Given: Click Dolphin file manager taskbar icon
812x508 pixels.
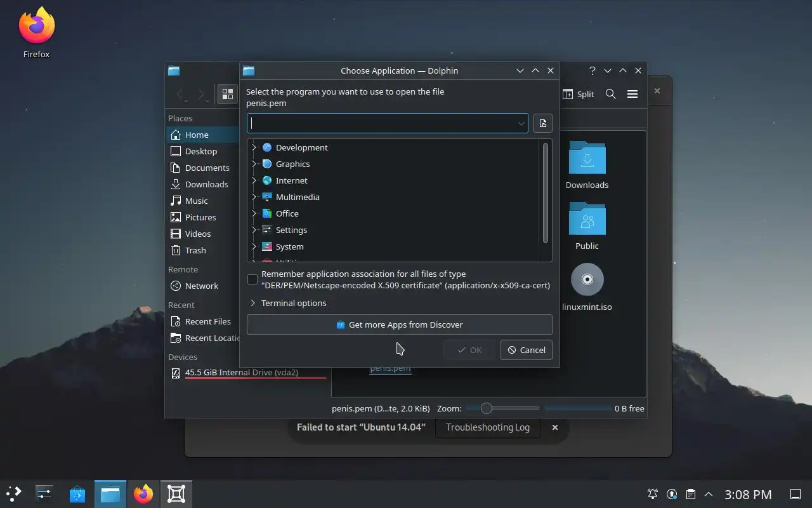Looking at the screenshot, I should pos(110,494).
